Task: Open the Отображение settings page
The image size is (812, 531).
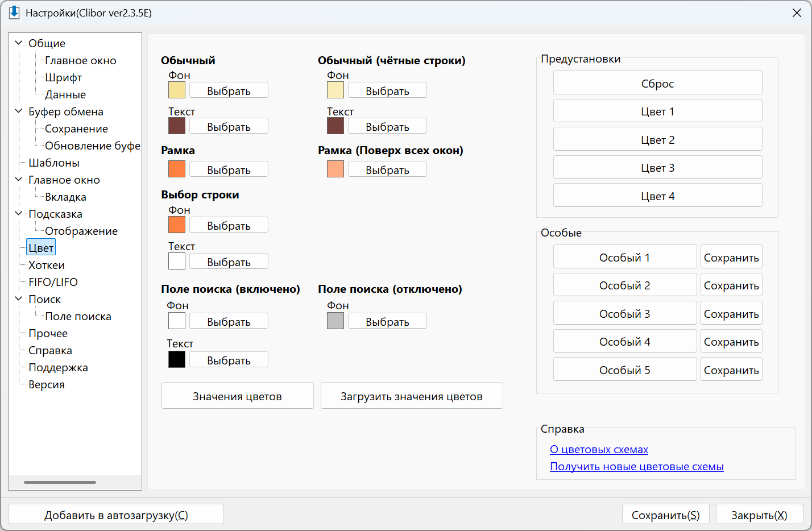Action: (81, 231)
